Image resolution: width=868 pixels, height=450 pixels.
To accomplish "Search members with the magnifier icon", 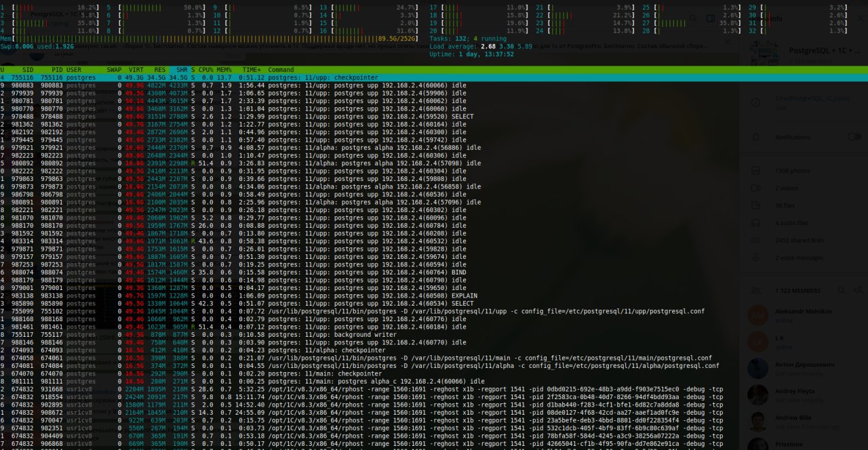I will pos(841,290).
